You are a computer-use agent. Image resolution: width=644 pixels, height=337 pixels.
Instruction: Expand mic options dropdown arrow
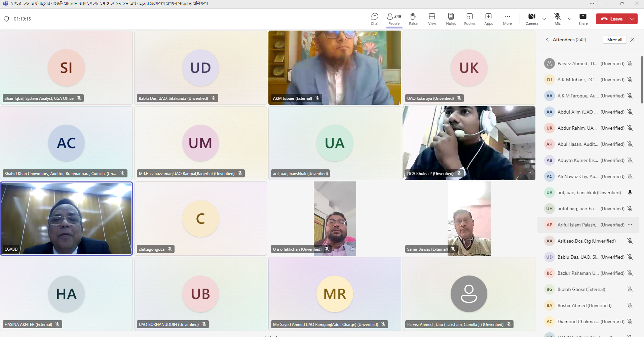(x=570, y=19)
